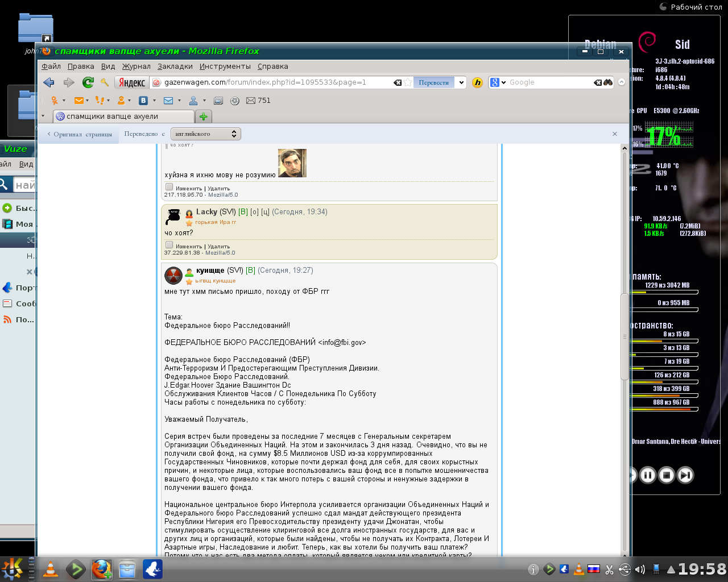
Task: Click the Рабочий стол desktop button
Action: 690,7
